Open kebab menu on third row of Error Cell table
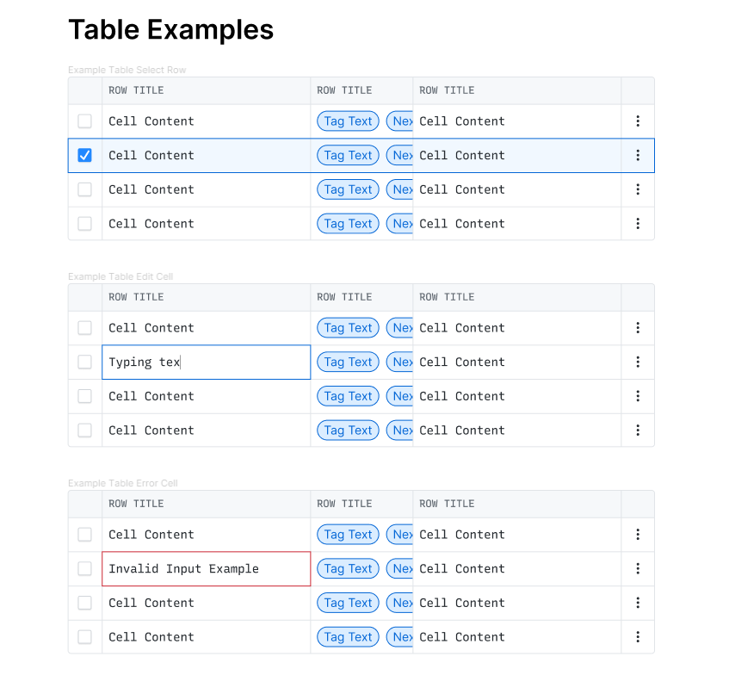The width and height of the screenshot is (729, 700). click(638, 603)
